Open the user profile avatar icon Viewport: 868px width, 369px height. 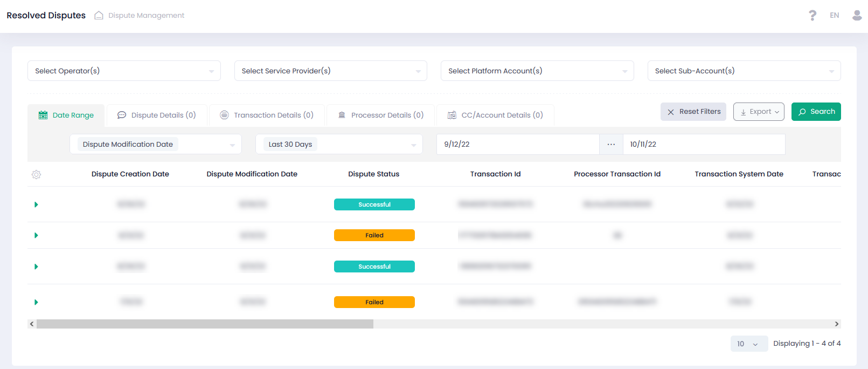click(857, 15)
